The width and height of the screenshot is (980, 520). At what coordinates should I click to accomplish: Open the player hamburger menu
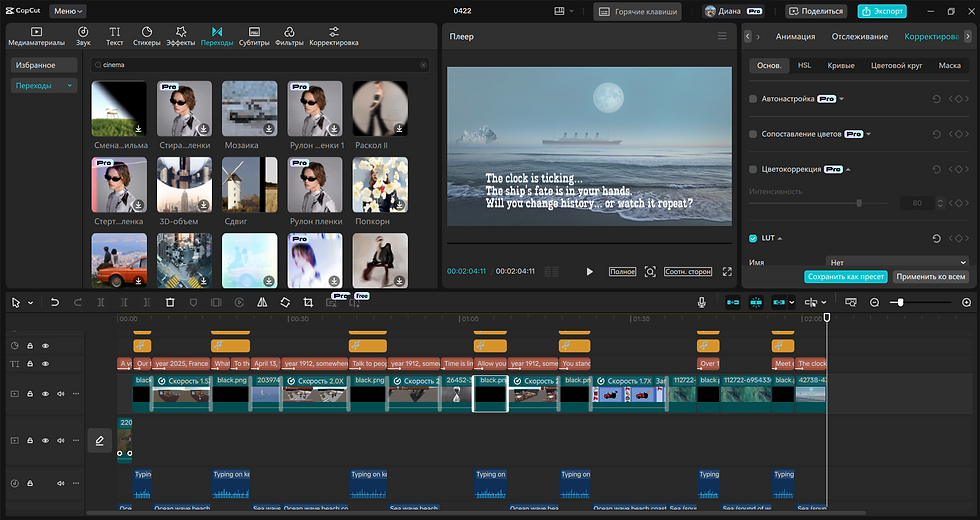(x=722, y=36)
